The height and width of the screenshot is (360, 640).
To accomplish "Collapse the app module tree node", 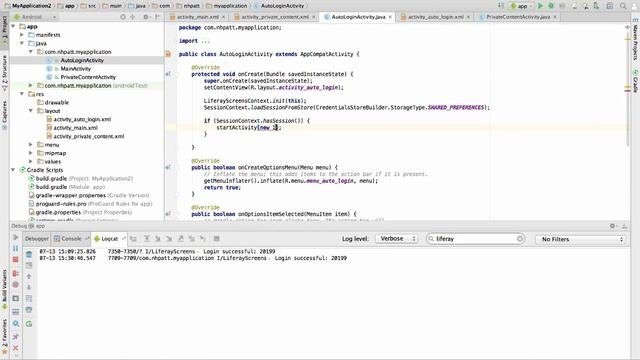I will [13, 27].
